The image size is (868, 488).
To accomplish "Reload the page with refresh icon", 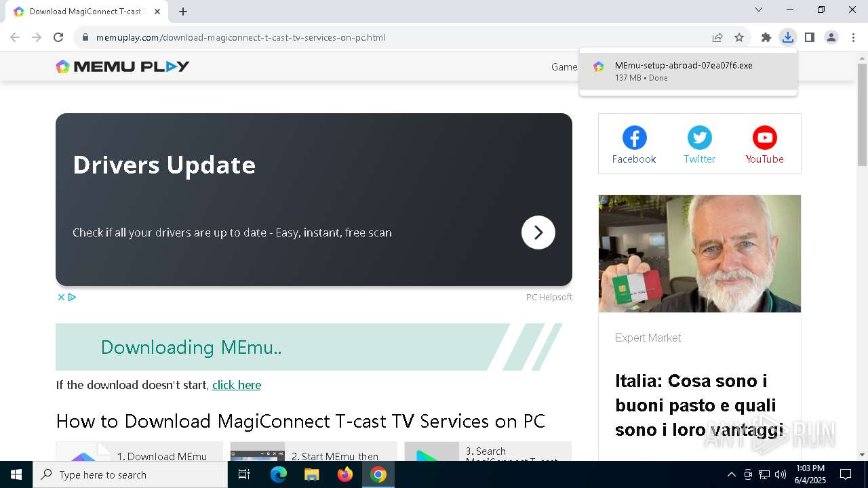I will (x=58, y=37).
